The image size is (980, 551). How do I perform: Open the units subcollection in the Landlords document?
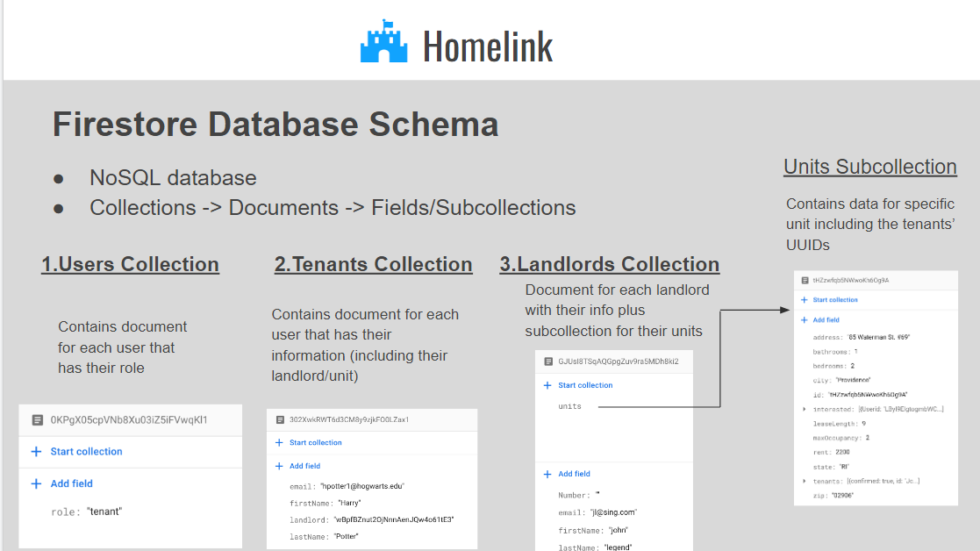(x=569, y=406)
